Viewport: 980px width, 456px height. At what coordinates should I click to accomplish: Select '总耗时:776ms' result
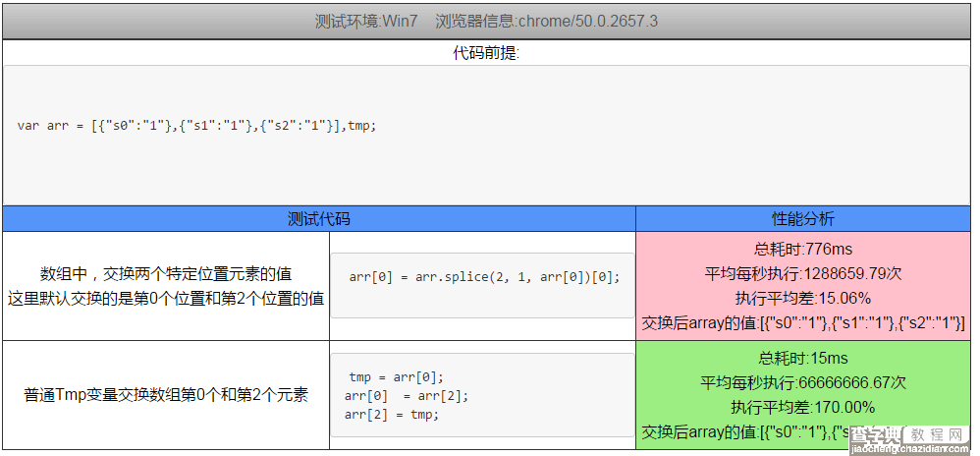(x=803, y=249)
